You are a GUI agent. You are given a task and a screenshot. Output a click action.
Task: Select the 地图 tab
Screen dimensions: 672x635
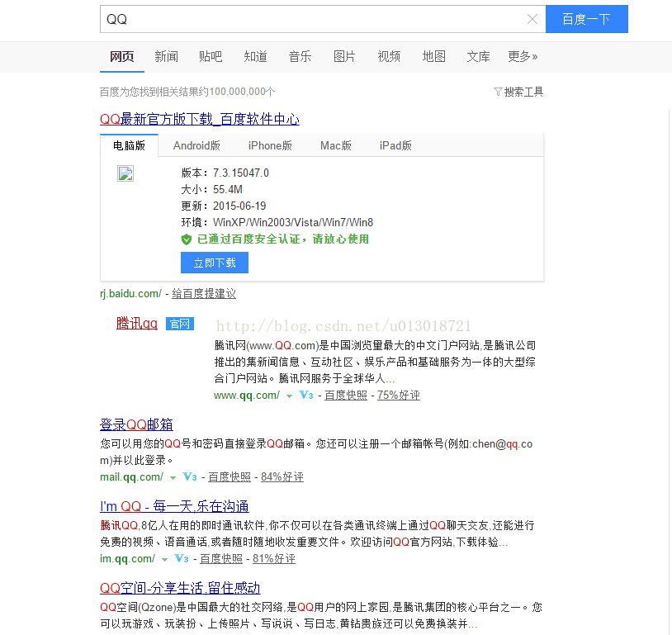click(x=433, y=57)
